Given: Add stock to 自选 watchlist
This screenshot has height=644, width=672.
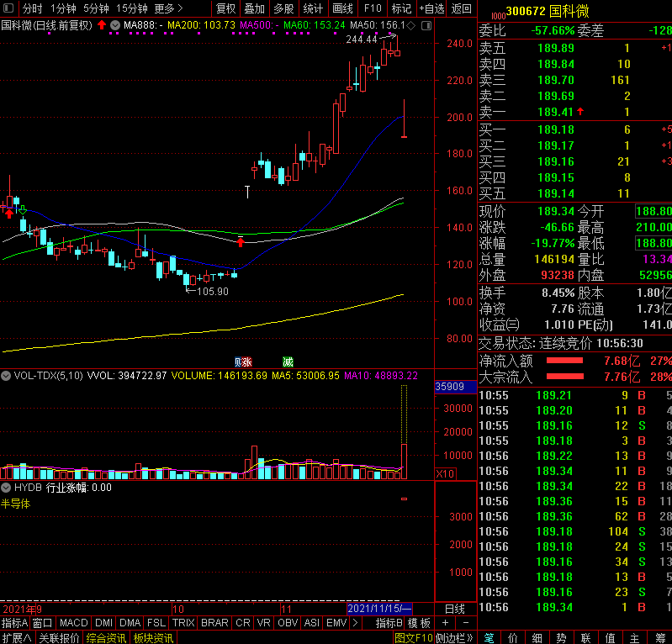Looking at the screenshot, I should click(x=431, y=8).
